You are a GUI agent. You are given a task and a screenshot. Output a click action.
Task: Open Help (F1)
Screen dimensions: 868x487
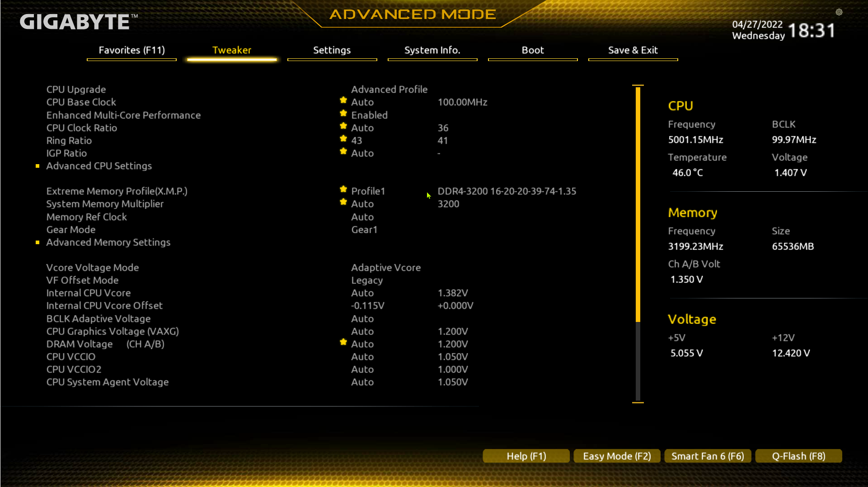[526, 456]
